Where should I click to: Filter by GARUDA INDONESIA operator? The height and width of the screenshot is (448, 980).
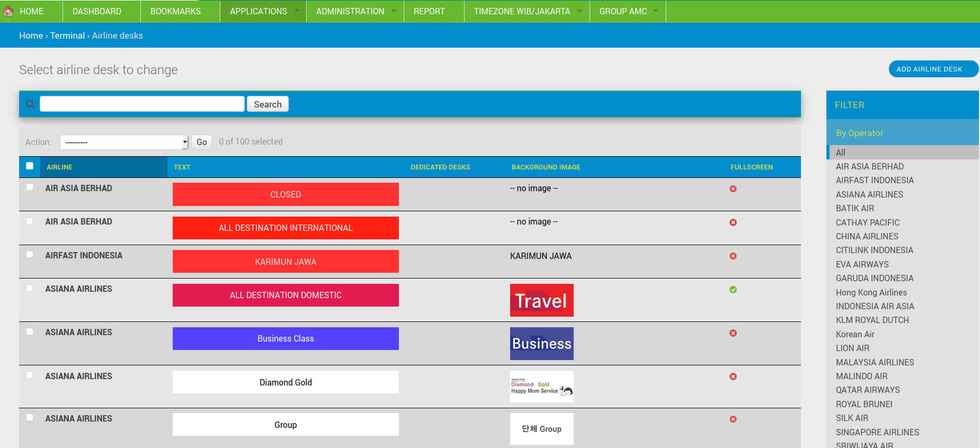(875, 278)
